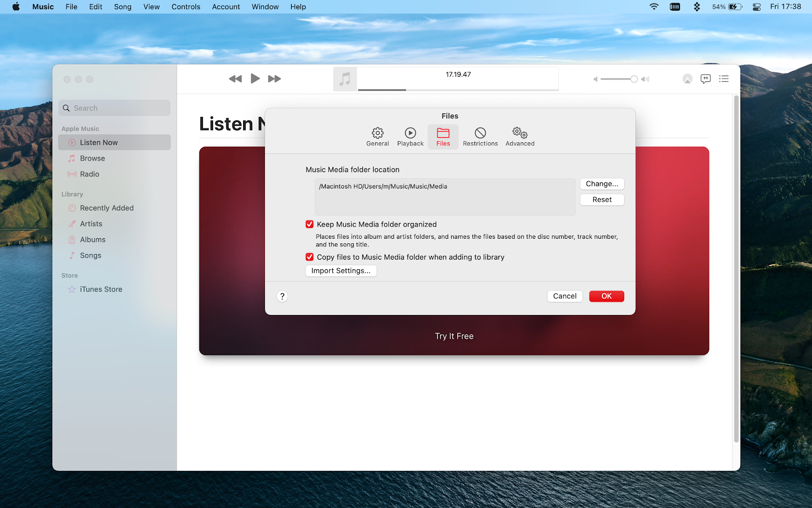
Task: Click the Change... folder location button
Action: 602,184
